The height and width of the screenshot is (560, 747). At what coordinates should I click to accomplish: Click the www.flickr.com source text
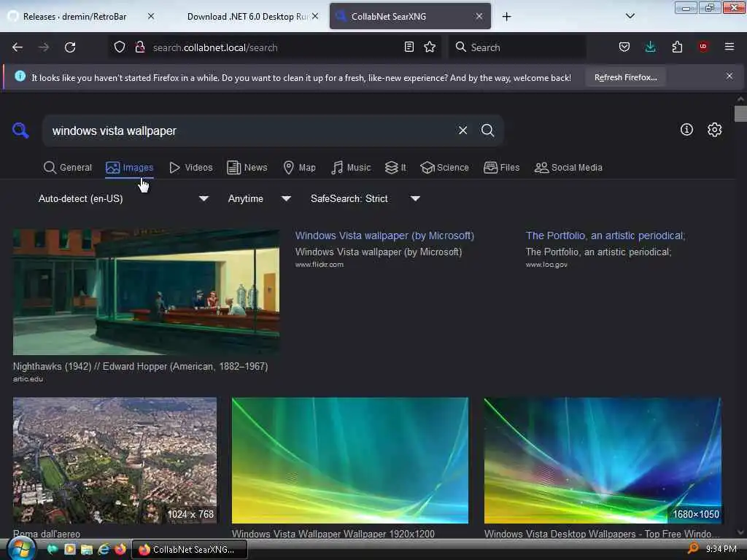(320, 265)
